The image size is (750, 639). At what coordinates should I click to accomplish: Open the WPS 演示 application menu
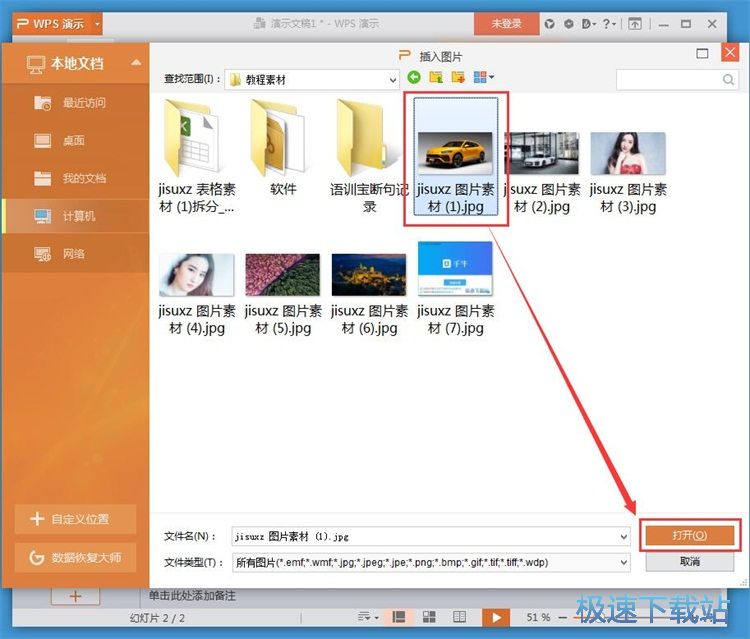pyautogui.click(x=51, y=23)
